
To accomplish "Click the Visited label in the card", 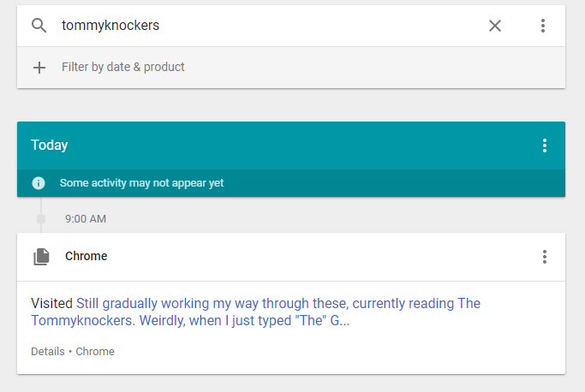I will (51, 303).
